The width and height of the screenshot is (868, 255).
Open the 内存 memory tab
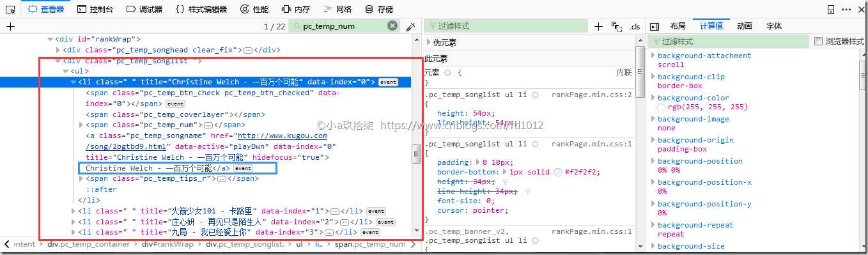[x=296, y=9]
